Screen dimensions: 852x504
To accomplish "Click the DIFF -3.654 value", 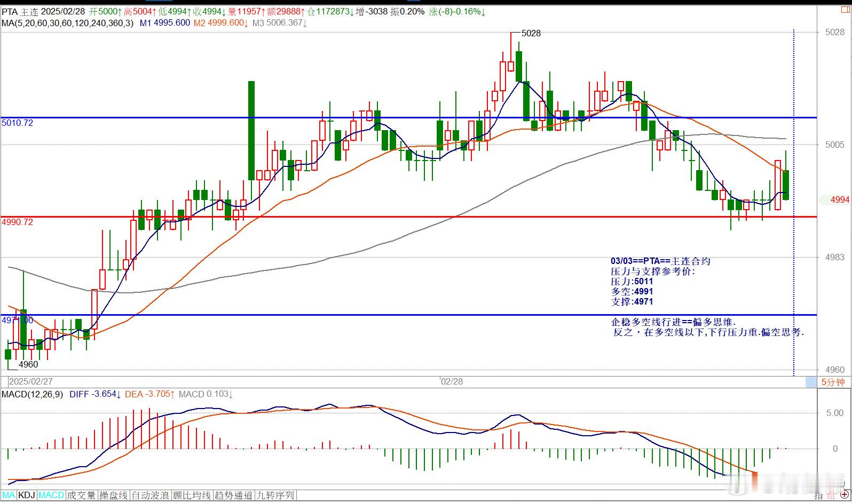I will pos(95,394).
